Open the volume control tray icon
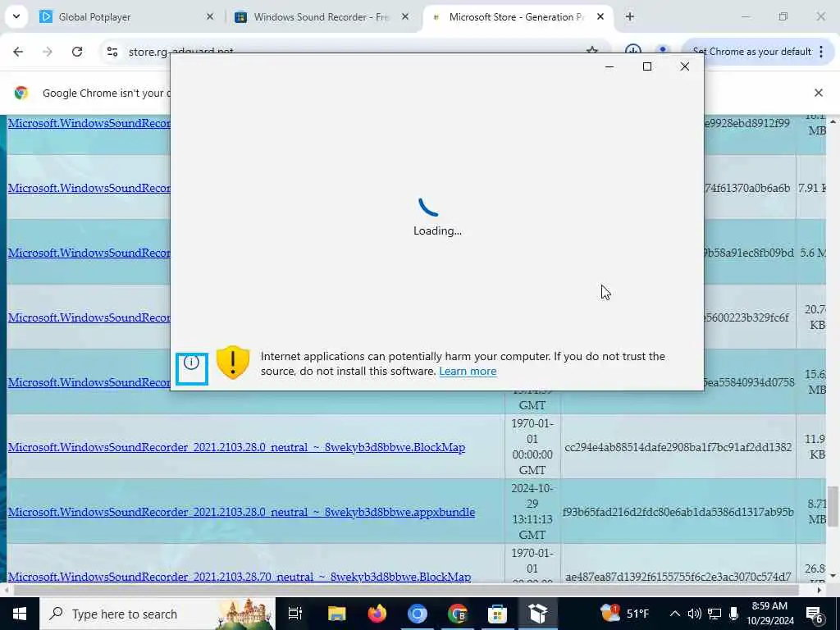 pos(694,614)
